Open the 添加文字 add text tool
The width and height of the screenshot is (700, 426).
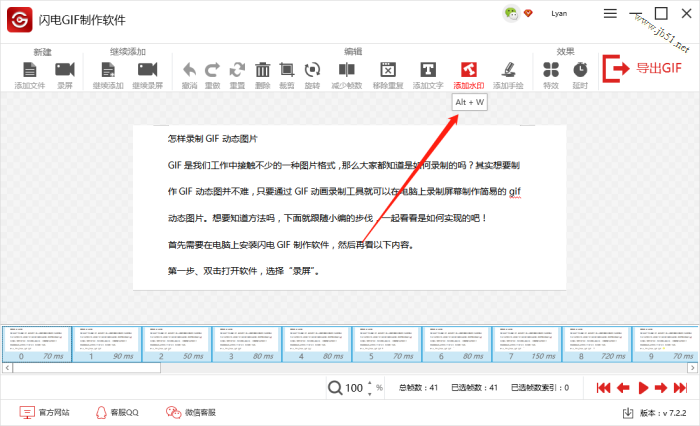pos(428,75)
